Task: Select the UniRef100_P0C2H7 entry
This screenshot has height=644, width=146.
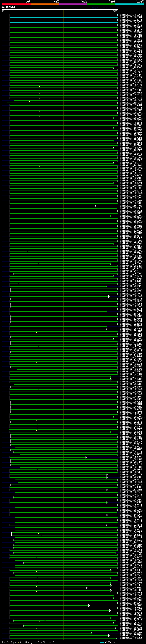Action: tap(131, 201)
